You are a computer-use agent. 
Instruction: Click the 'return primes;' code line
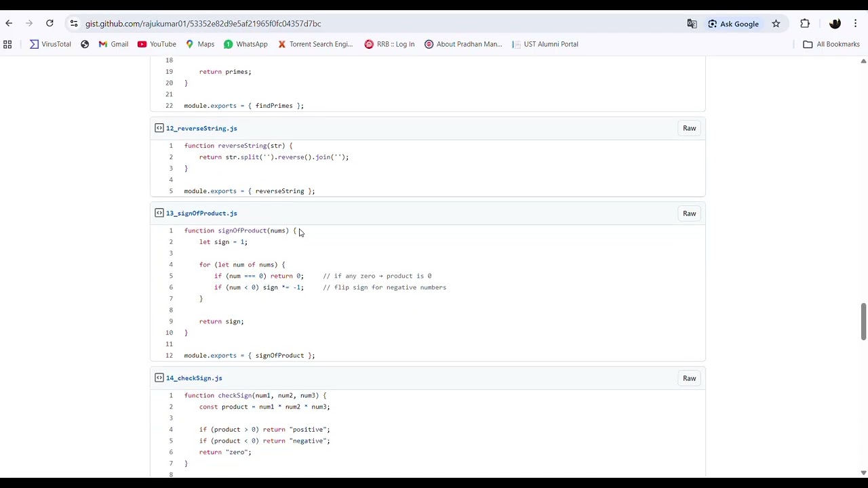[x=225, y=72]
